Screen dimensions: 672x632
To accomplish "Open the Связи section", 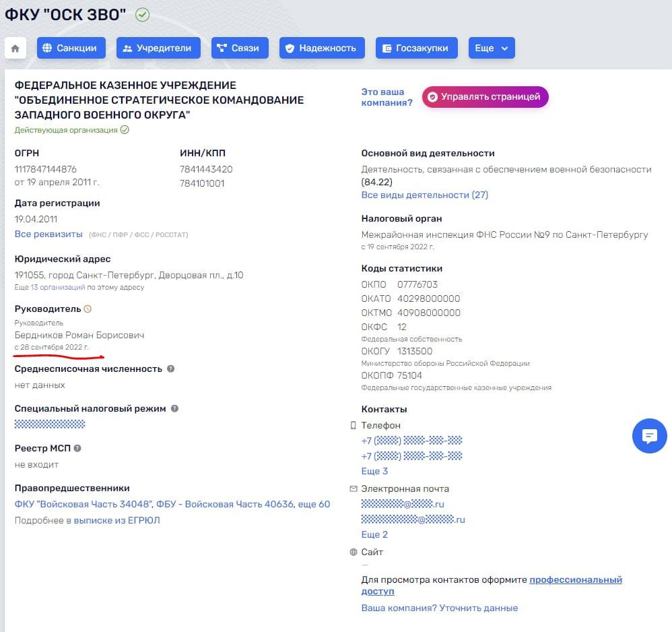I will (239, 49).
